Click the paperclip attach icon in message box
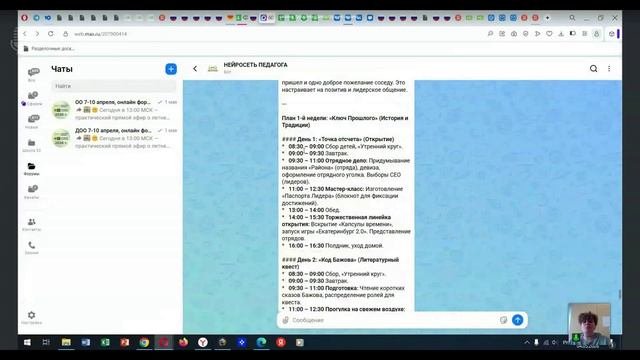Screen dimensions: 640x360 pyautogui.click(x=285, y=320)
